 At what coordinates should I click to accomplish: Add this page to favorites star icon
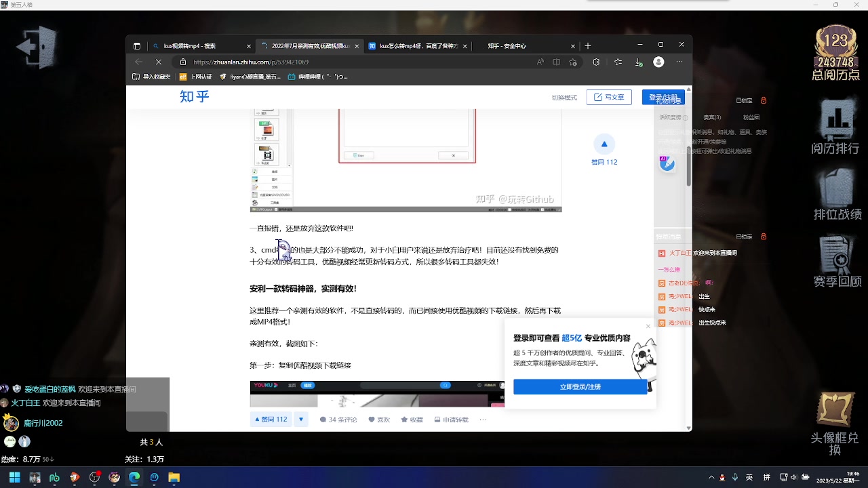[x=573, y=62]
